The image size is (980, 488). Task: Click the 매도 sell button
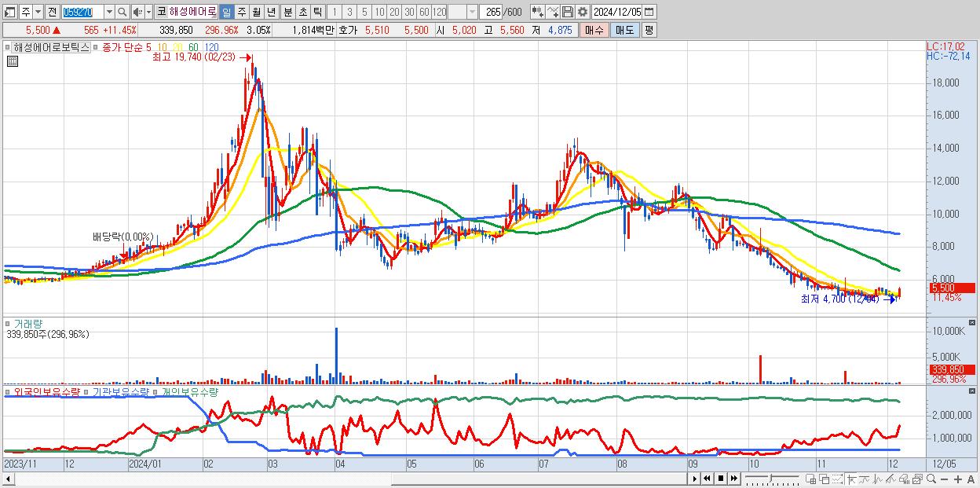[x=625, y=30]
